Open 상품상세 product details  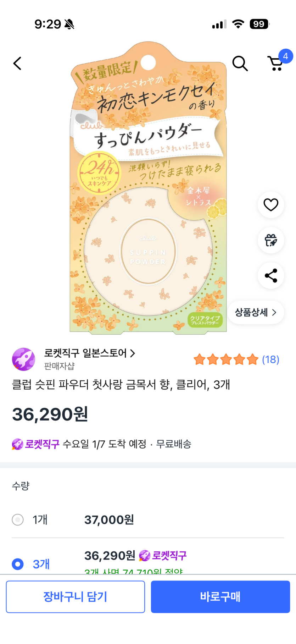point(256,312)
